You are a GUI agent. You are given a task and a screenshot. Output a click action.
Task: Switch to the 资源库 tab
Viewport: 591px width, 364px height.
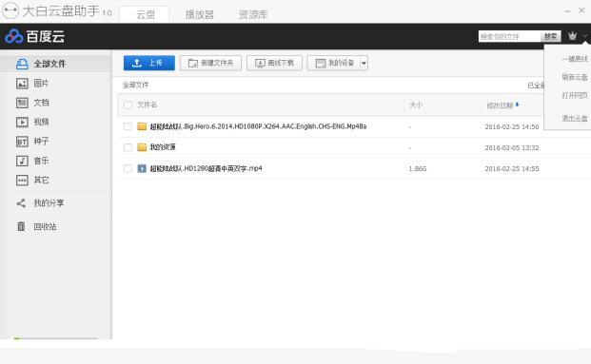pos(253,14)
